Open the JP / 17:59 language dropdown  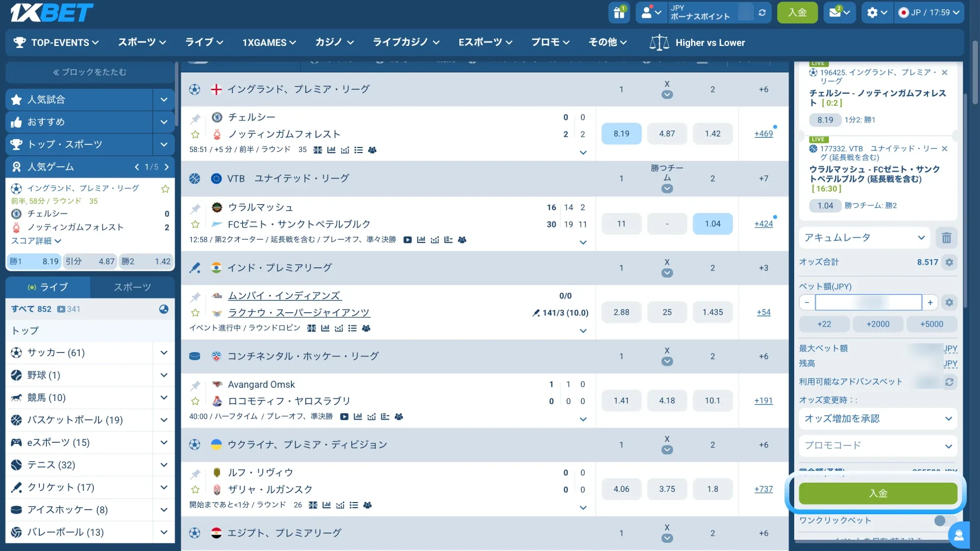pyautogui.click(x=928, y=12)
